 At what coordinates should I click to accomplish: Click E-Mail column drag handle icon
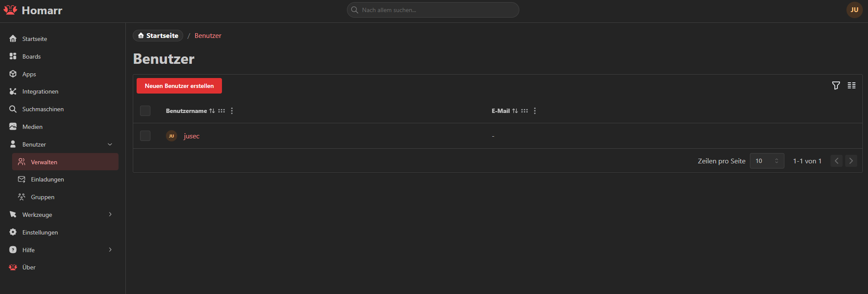(x=525, y=111)
